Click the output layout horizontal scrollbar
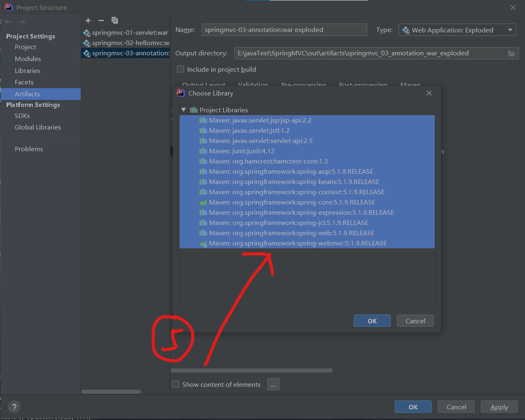 [252, 370]
